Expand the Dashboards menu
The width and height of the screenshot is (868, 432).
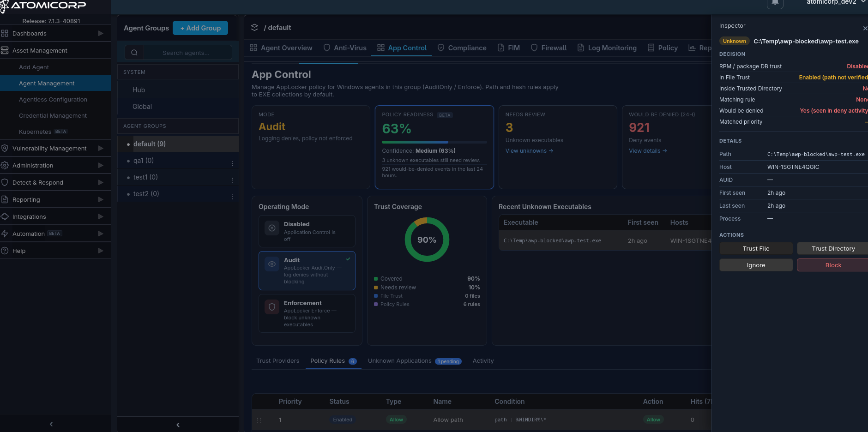[101, 33]
